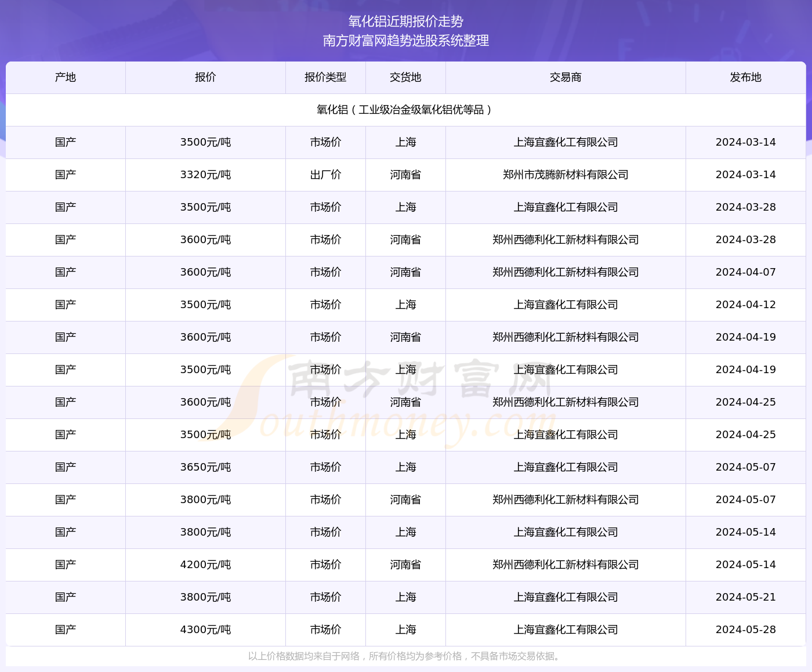Click the 报价 column header
The width and height of the screenshot is (812, 672).
[x=205, y=77]
